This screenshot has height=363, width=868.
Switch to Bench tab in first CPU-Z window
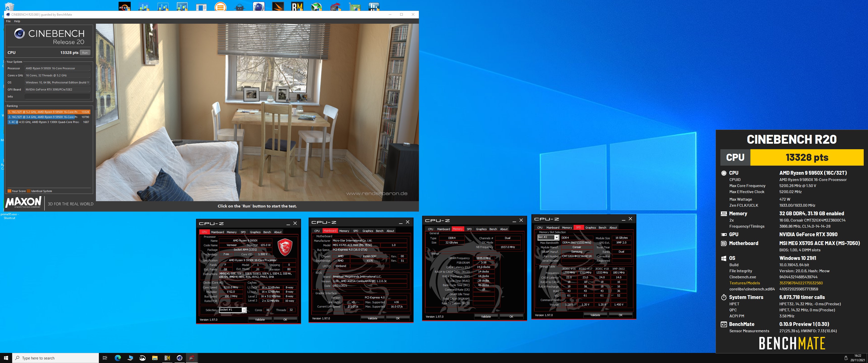[267, 232]
